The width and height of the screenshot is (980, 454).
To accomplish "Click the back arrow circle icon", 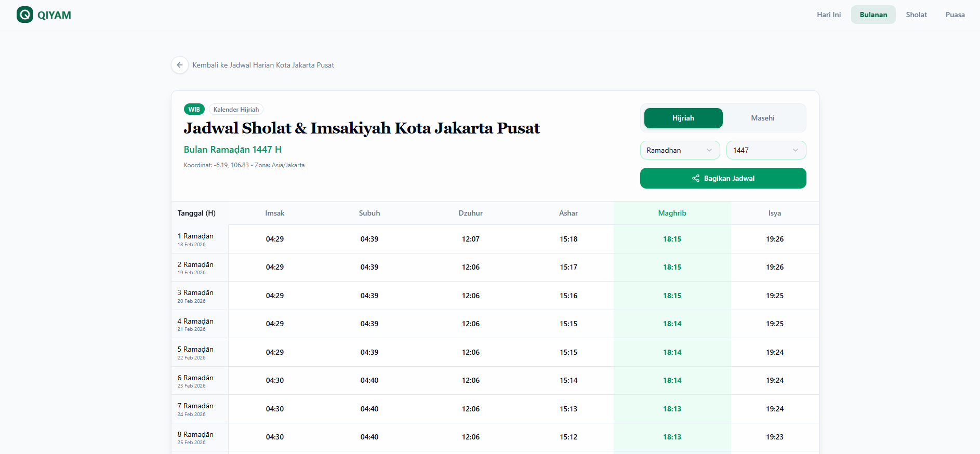I will pyautogui.click(x=180, y=65).
